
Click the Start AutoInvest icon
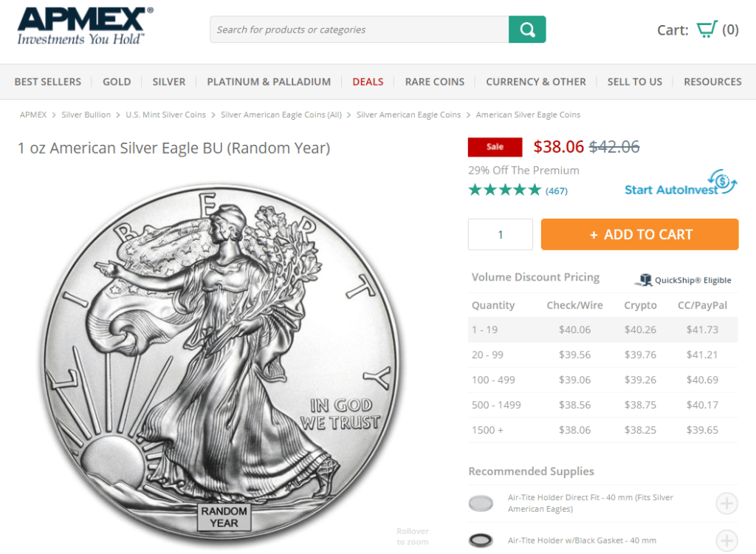(x=722, y=182)
